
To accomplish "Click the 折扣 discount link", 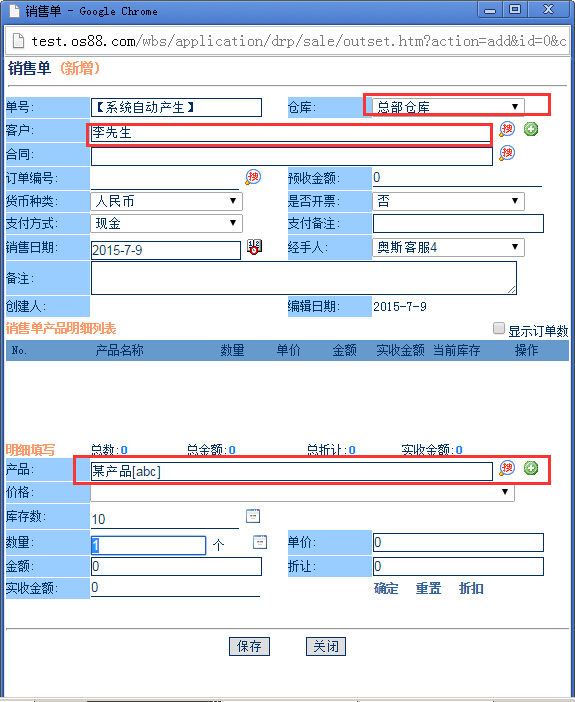I will coord(471,588).
